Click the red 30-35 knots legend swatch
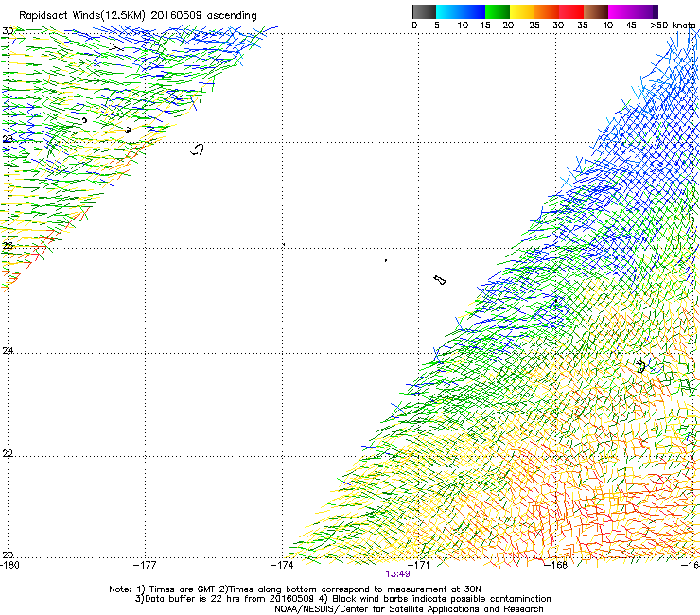 tap(571, 11)
